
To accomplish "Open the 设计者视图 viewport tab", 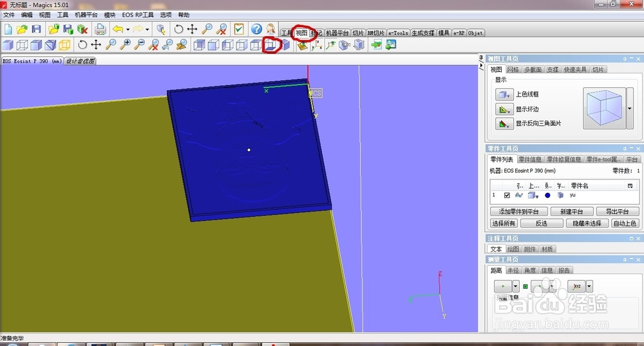I will point(80,61).
